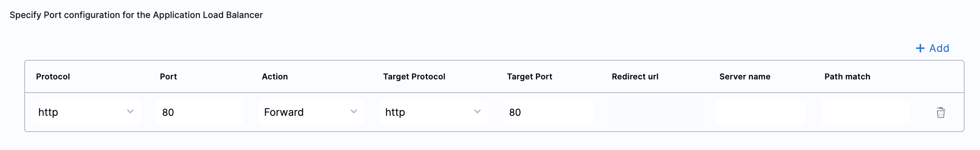
Task: Select the Action column header
Action: [275, 77]
